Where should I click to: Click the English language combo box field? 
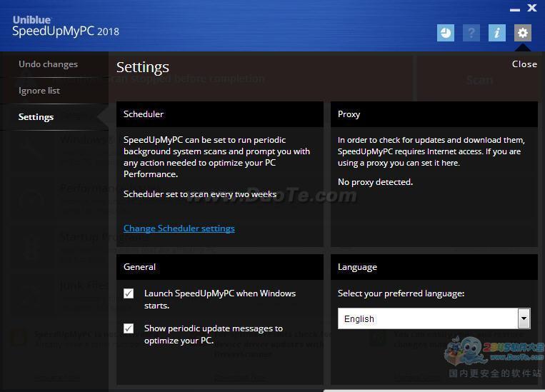(x=427, y=318)
